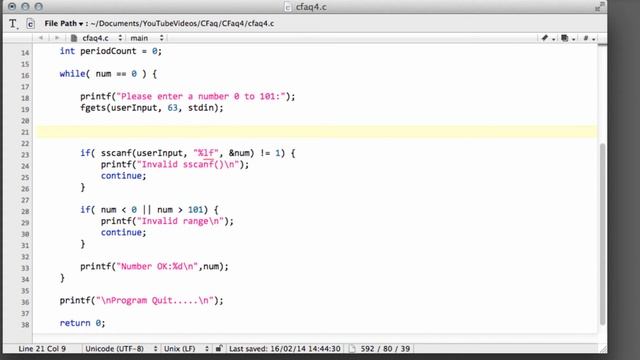This screenshot has height=360, width=640.
Task: Click the 'while' keyword on line 16
Action: pos(72,74)
